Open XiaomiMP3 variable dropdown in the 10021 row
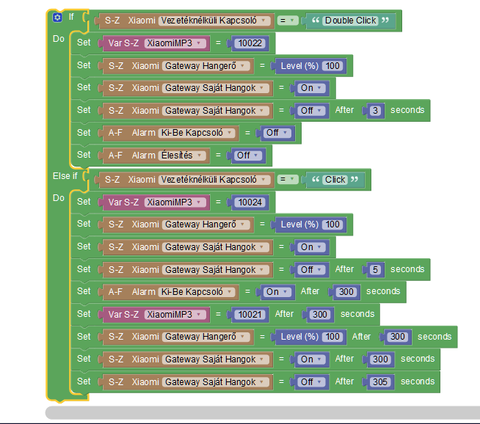The image size is (480, 424). click(175, 315)
